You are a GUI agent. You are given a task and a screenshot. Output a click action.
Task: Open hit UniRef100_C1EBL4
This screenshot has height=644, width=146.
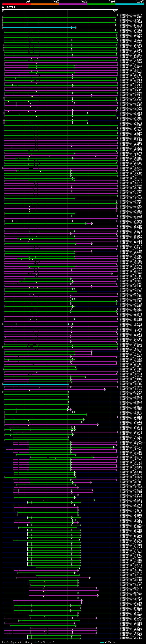[131, 417]
